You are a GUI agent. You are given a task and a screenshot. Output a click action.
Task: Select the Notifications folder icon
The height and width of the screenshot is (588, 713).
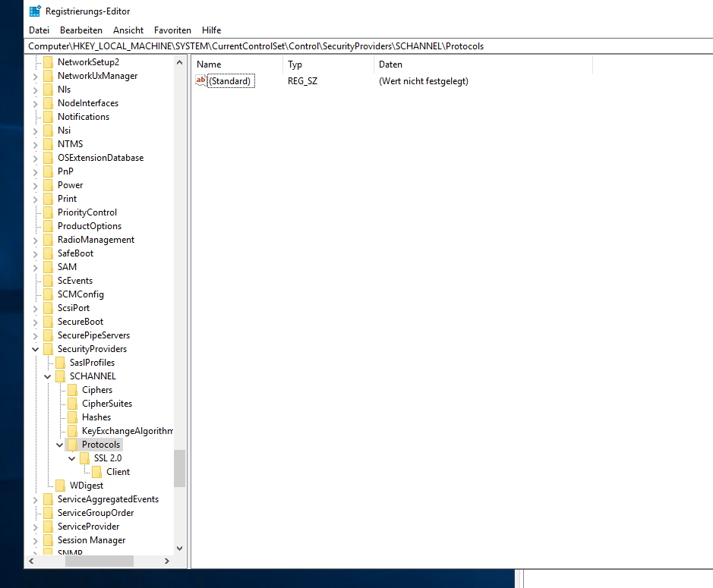click(48, 117)
